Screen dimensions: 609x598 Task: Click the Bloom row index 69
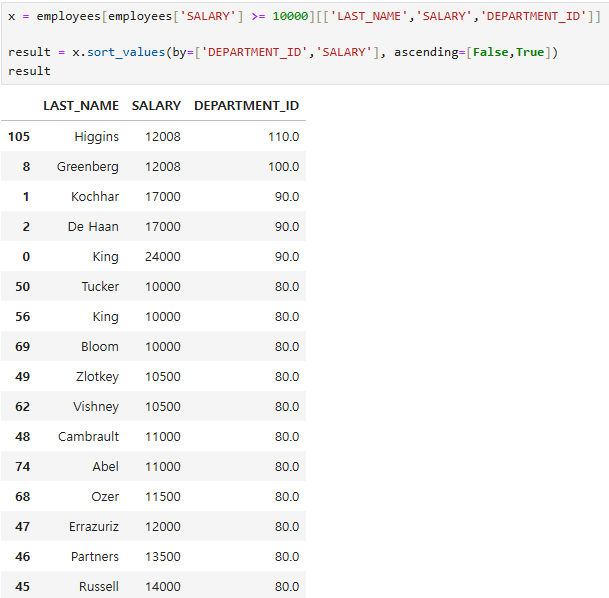22,346
